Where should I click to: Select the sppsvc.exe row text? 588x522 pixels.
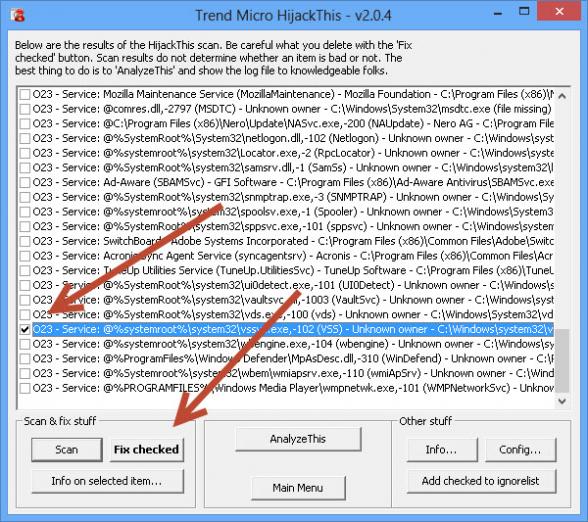point(293,226)
